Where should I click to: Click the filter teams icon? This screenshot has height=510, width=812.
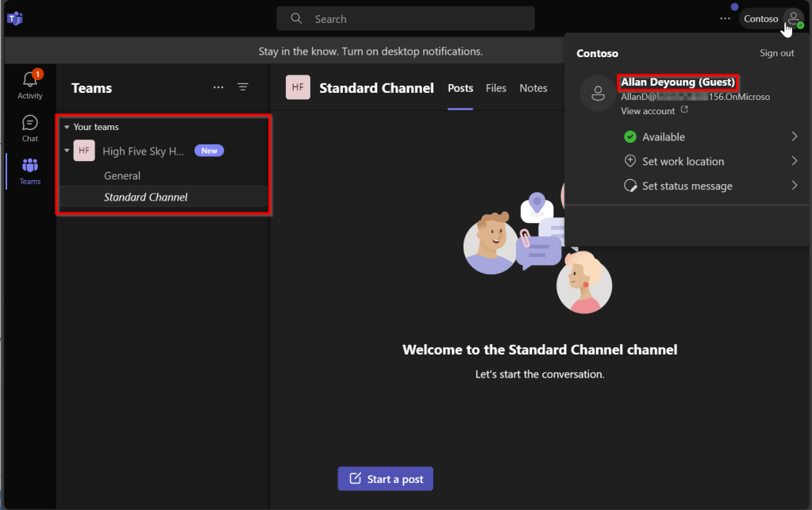click(x=243, y=88)
